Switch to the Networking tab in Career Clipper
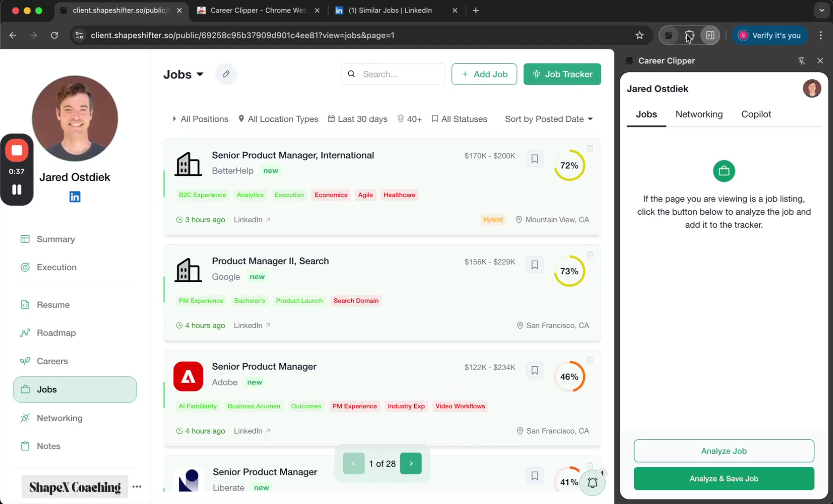 click(699, 114)
